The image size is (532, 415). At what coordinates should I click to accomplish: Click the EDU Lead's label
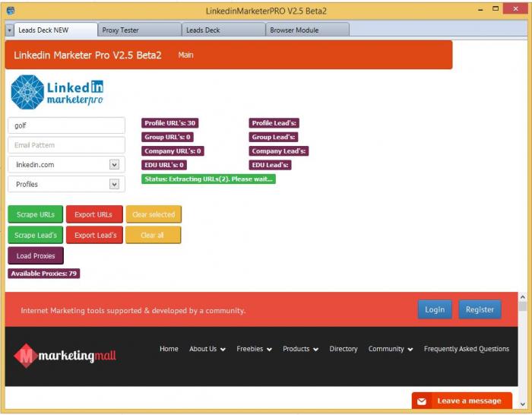pyautogui.click(x=270, y=165)
